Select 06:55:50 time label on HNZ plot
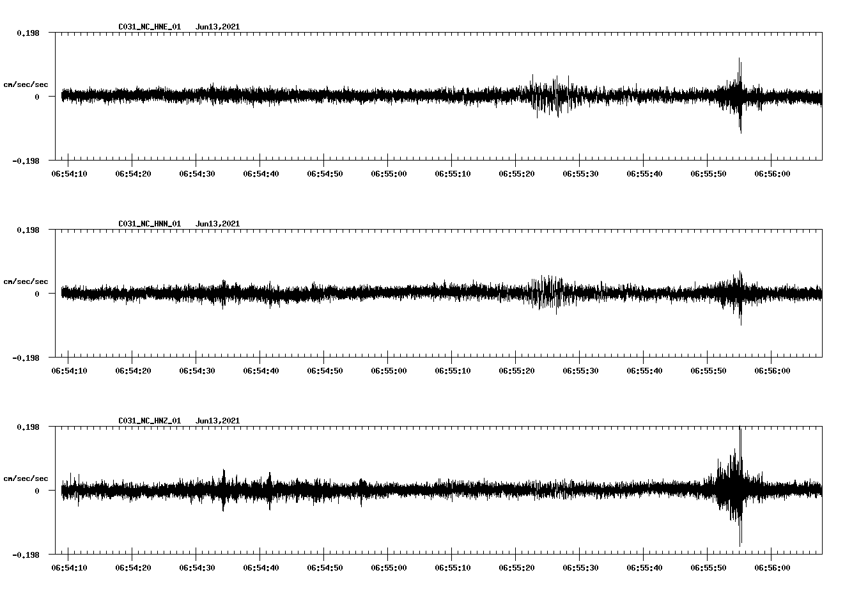868x591 pixels. 708,568
